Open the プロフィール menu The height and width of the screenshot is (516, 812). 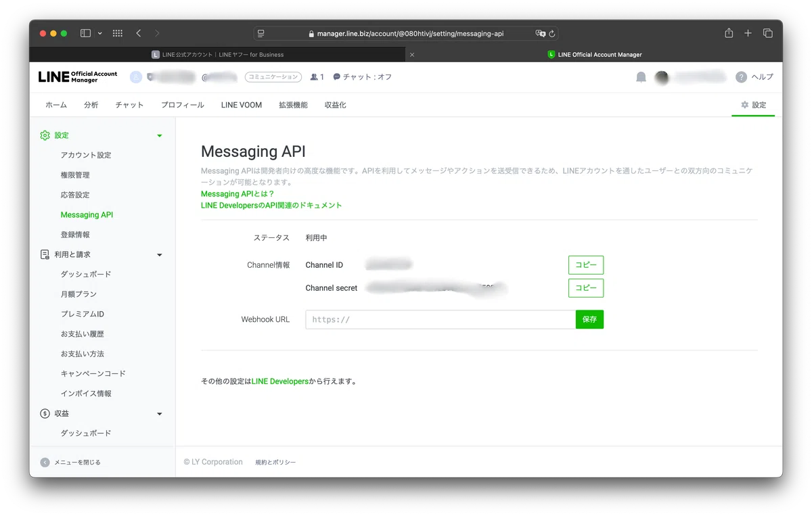[x=183, y=105]
